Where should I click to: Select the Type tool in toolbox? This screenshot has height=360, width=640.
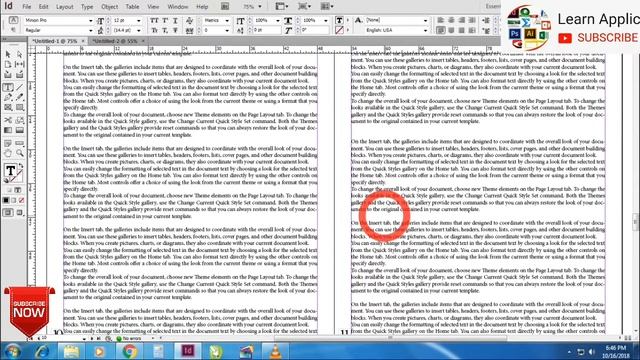pos(8,87)
